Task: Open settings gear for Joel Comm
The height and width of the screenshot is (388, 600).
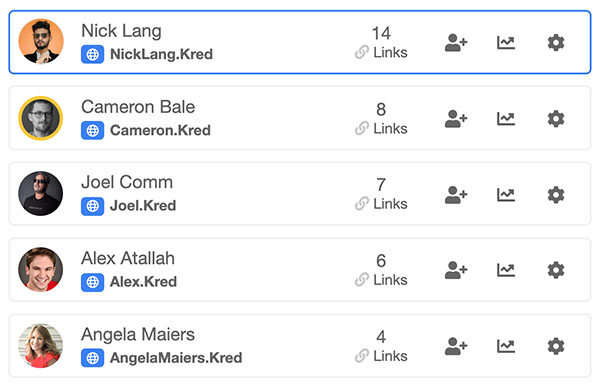Action: coord(556,195)
